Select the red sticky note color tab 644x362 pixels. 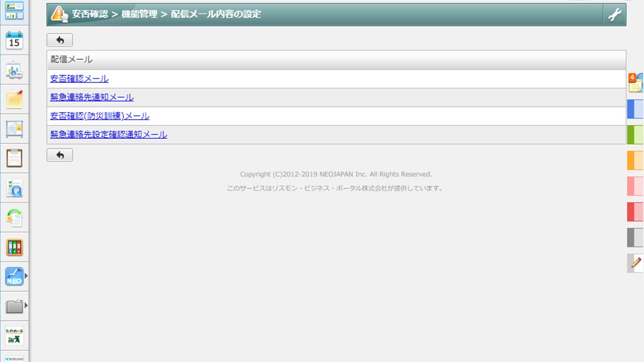click(635, 212)
